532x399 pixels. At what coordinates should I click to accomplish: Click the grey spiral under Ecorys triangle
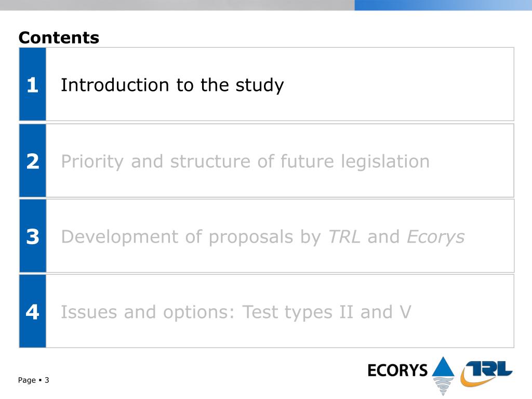[x=443, y=386]
